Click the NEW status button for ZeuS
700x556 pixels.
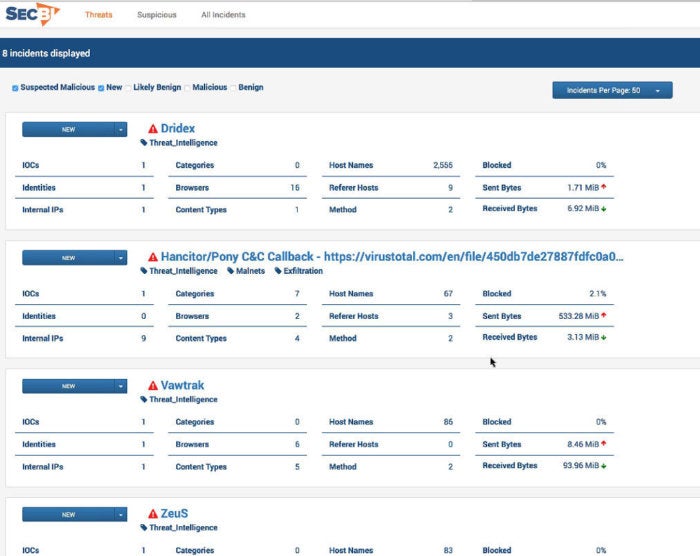pos(68,514)
